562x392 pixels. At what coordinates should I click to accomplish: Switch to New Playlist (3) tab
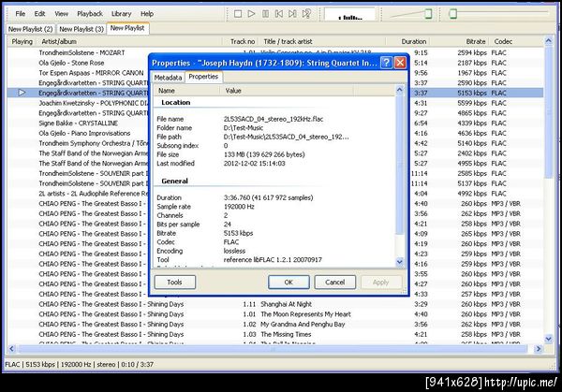(81, 29)
